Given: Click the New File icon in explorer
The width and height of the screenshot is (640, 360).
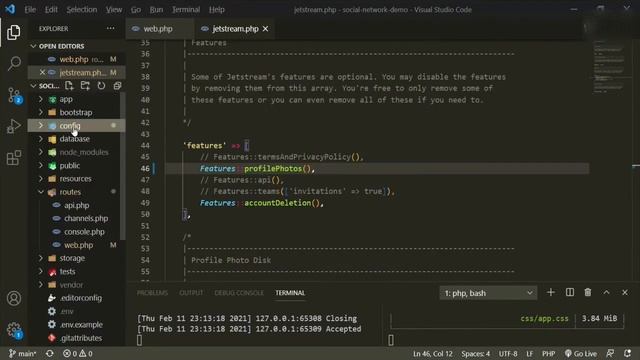Looking at the screenshot, I should tap(69, 86).
